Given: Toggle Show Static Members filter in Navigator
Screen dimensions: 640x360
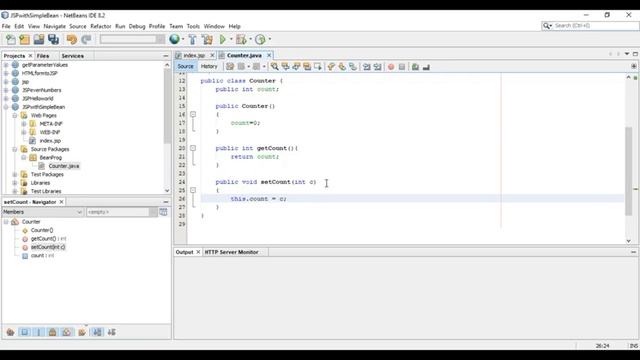Looking at the screenshot, I should (x=39, y=332).
